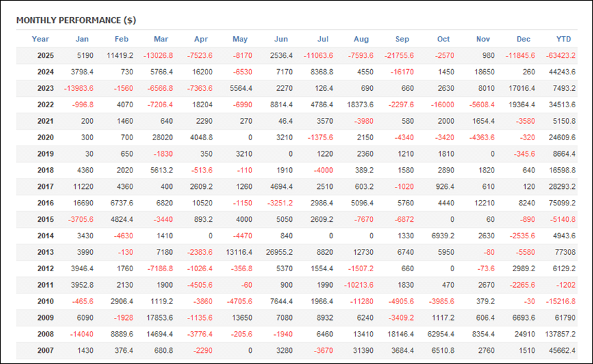Select the -21755.6 September 2025 cell
This screenshot has height=364, width=593.
[398, 56]
